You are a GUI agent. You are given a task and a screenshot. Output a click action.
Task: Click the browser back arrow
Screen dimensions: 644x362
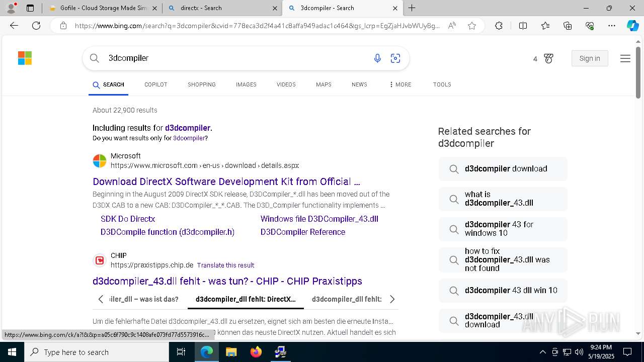14,26
